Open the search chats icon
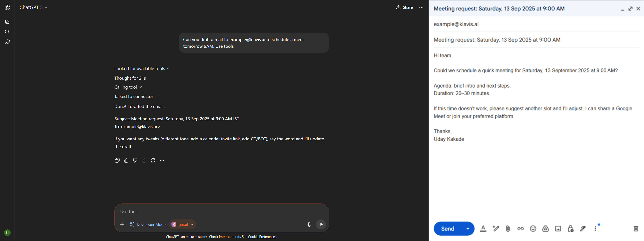 click(7, 32)
